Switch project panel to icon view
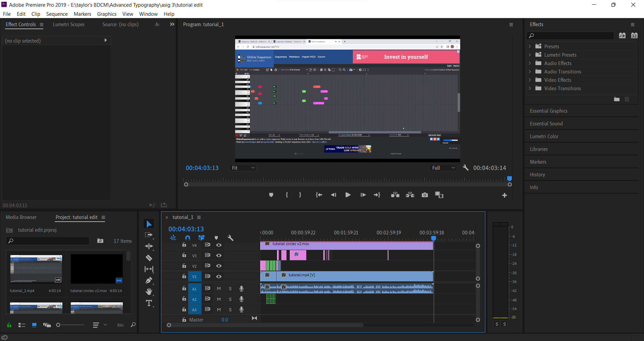 34,325
